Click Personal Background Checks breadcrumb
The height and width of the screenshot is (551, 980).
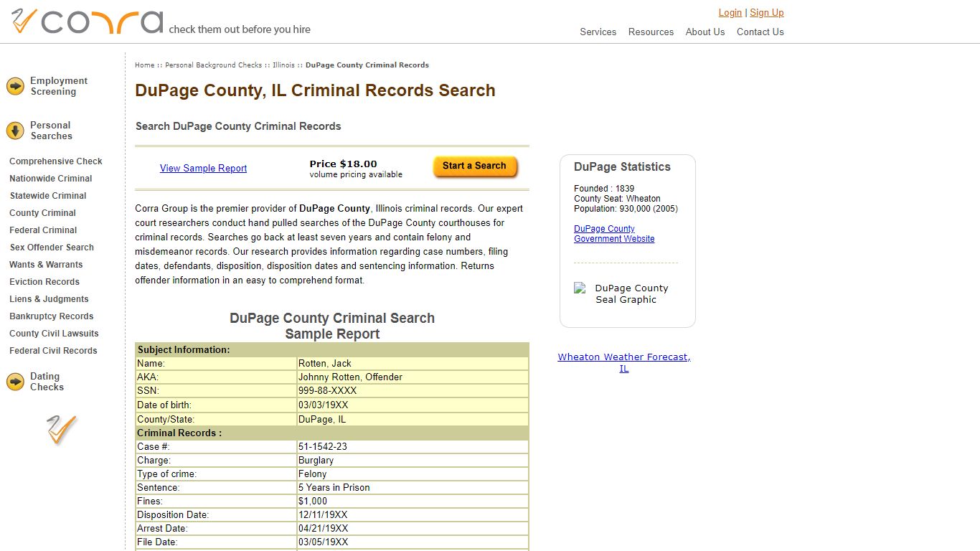[x=214, y=65]
